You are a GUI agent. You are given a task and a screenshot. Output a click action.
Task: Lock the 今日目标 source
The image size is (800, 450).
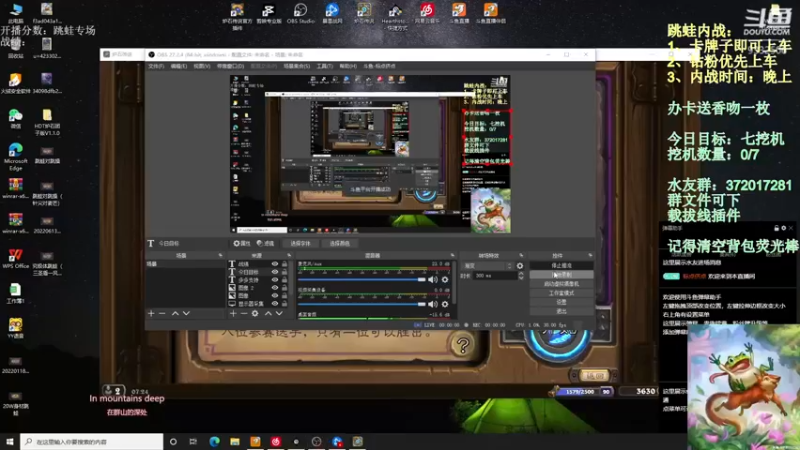[284, 272]
